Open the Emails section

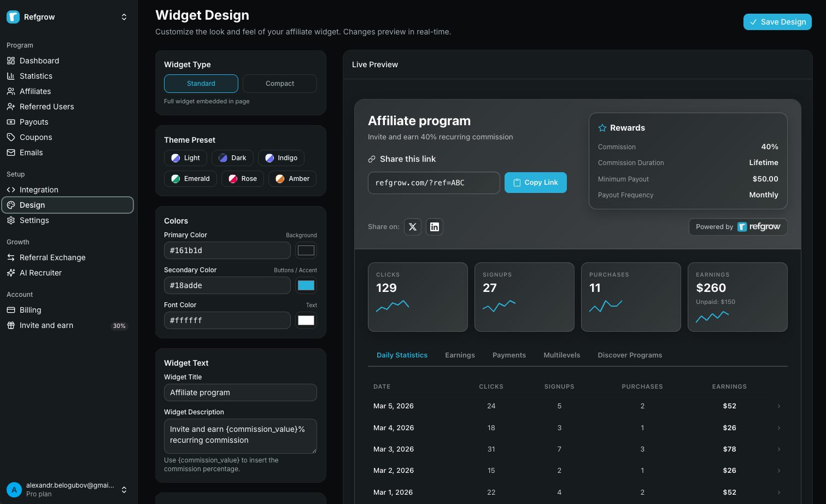[x=30, y=153]
